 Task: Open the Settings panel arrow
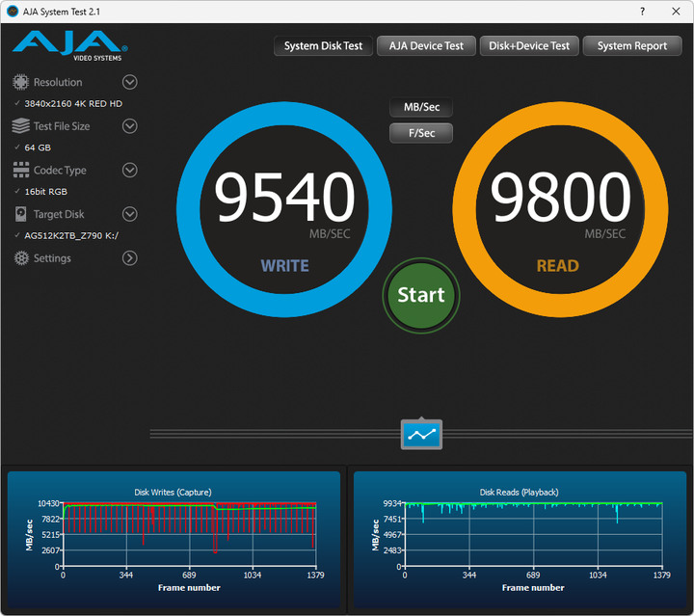point(130,258)
